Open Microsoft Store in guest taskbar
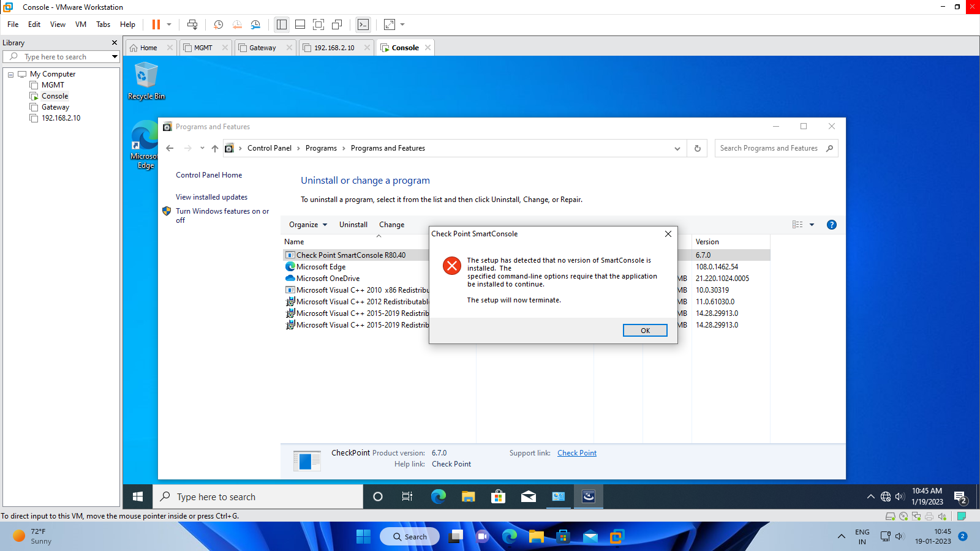Image resolution: width=980 pixels, height=551 pixels. click(499, 497)
